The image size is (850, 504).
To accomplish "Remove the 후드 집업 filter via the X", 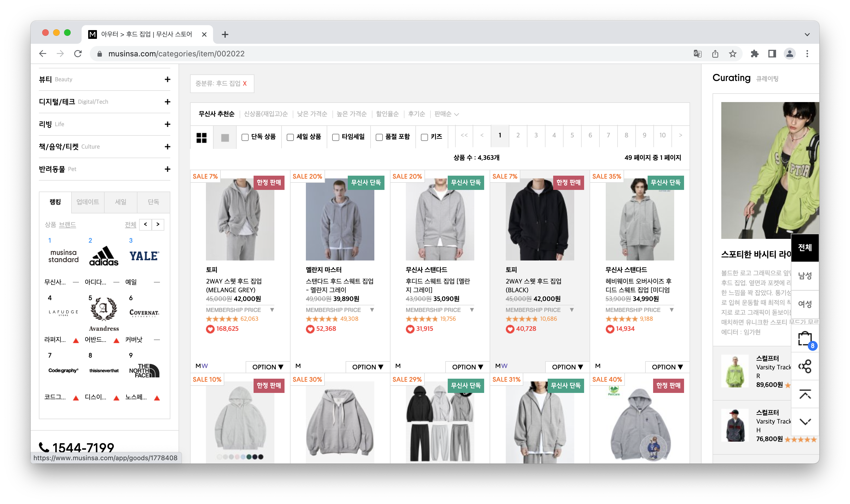I will point(245,84).
